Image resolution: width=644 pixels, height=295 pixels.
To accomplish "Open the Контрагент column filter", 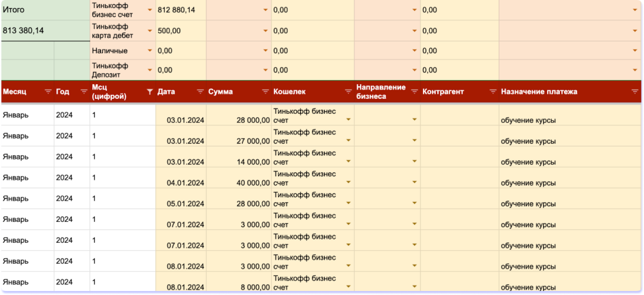I will (493, 92).
